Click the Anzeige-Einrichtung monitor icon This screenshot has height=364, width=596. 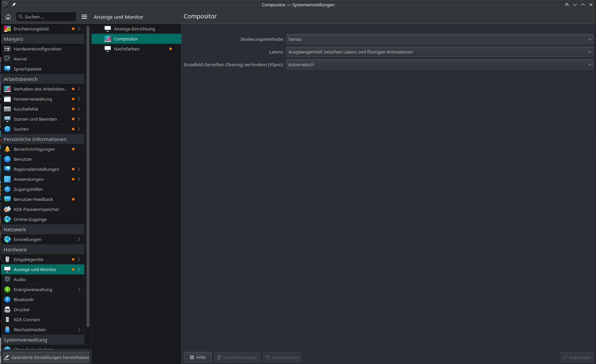(108, 29)
